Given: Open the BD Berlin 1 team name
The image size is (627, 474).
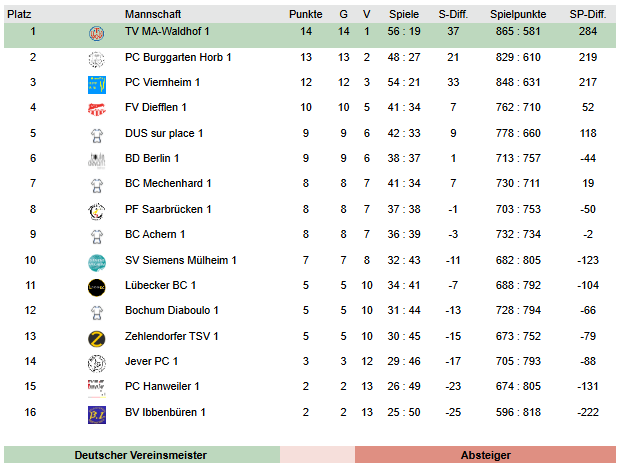Looking at the screenshot, I should click(152, 158).
